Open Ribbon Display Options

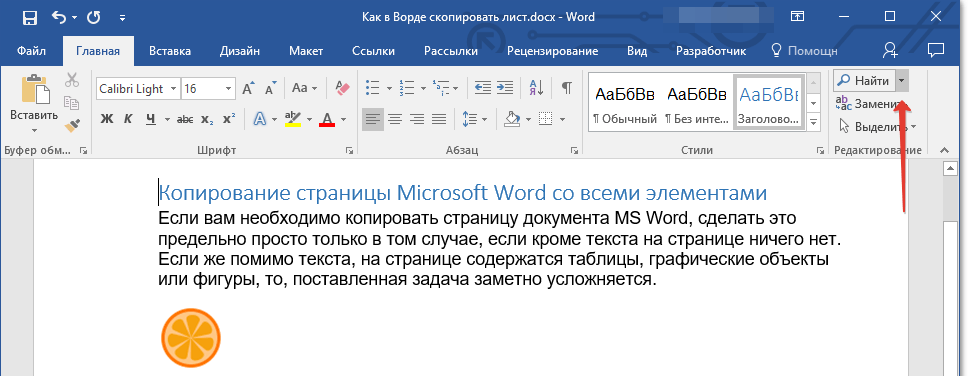[797, 17]
